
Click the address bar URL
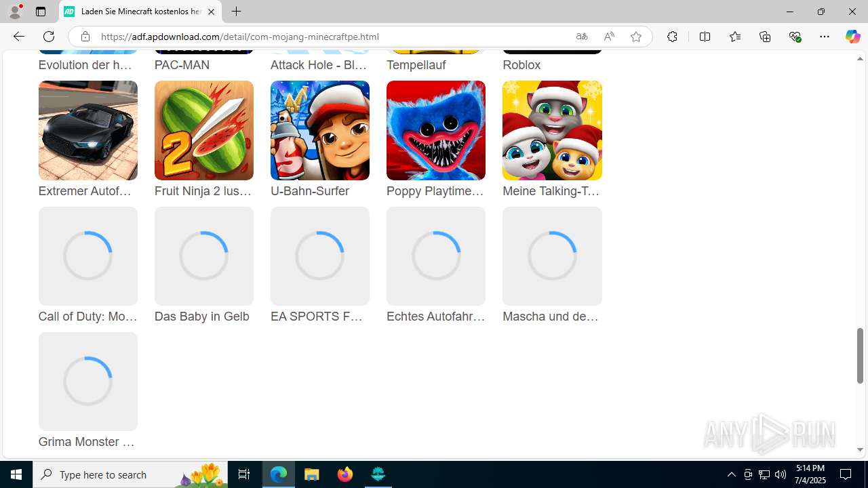coord(240,37)
